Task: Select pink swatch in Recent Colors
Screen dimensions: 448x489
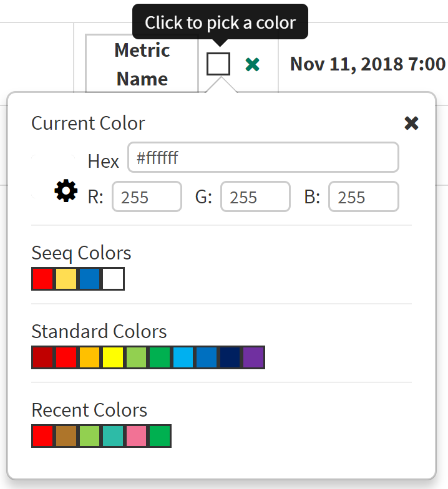Action: pyautogui.click(x=137, y=436)
